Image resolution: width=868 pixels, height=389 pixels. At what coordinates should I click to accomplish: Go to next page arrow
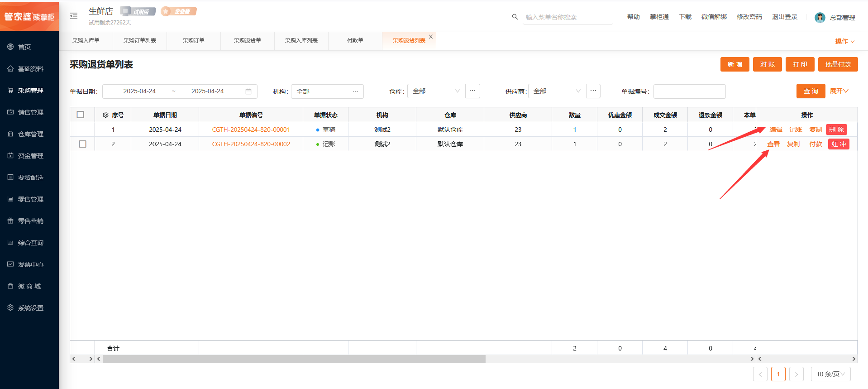796,374
